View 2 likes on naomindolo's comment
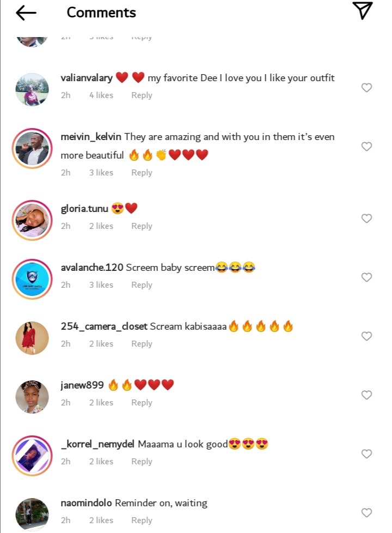Viewport: 392px width, 533px height. pos(101,520)
